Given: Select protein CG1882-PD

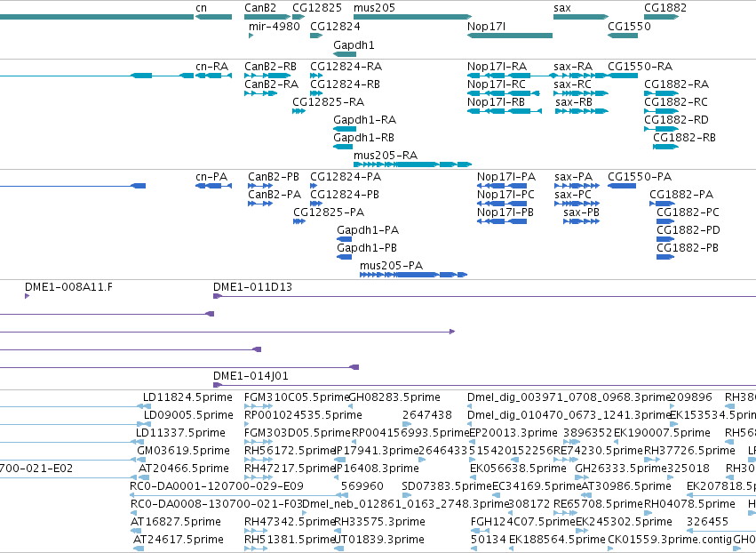Looking at the screenshot, I should click(x=665, y=239).
